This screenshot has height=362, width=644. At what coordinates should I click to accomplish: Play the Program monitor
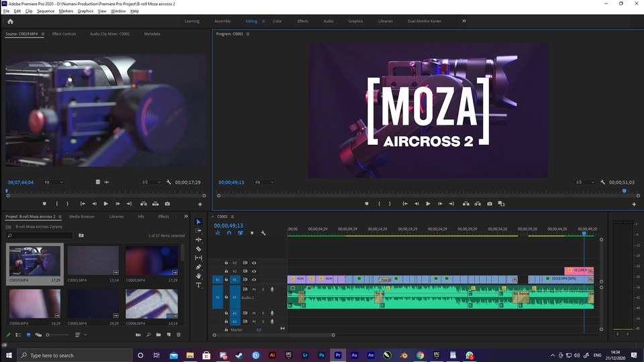coord(428,204)
